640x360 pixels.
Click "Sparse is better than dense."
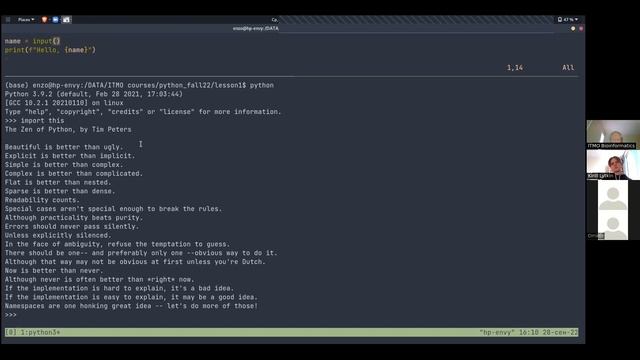tap(60, 191)
